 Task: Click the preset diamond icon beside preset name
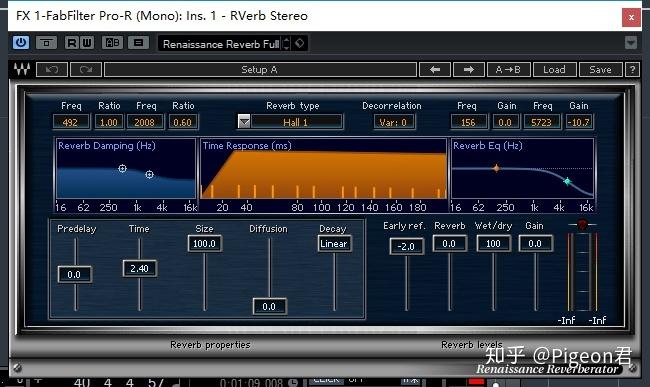point(300,43)
